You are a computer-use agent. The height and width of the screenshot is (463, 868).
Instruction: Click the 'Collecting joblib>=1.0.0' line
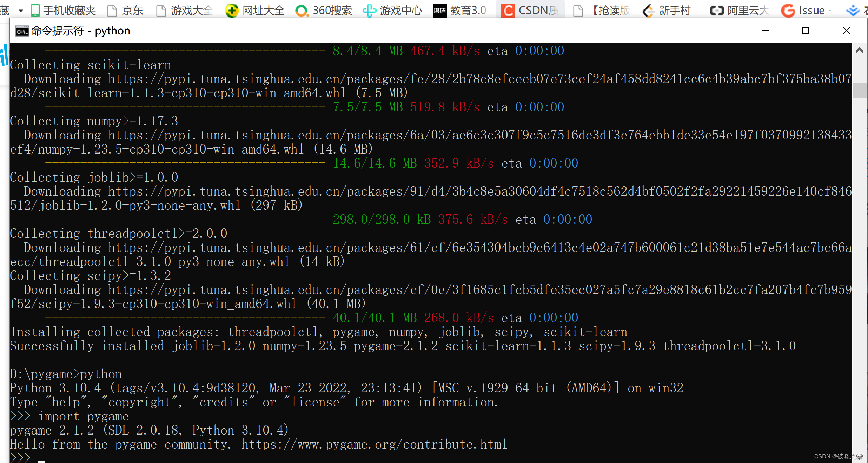(94, 177)
